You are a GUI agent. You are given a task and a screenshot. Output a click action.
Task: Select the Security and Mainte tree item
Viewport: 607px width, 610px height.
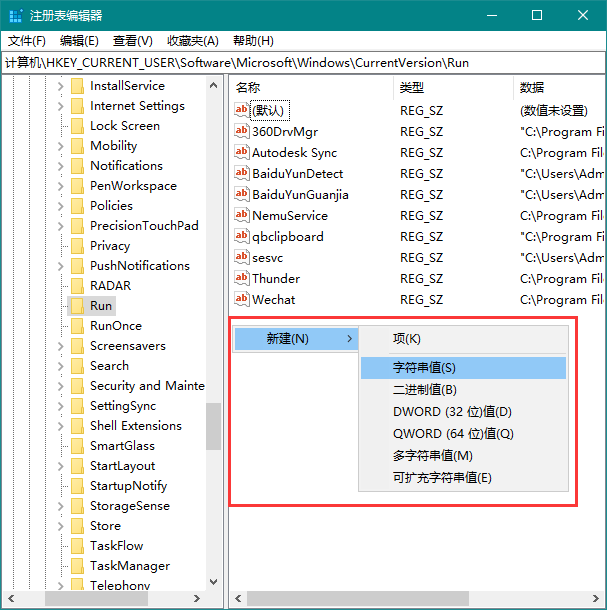click(147, 386)
